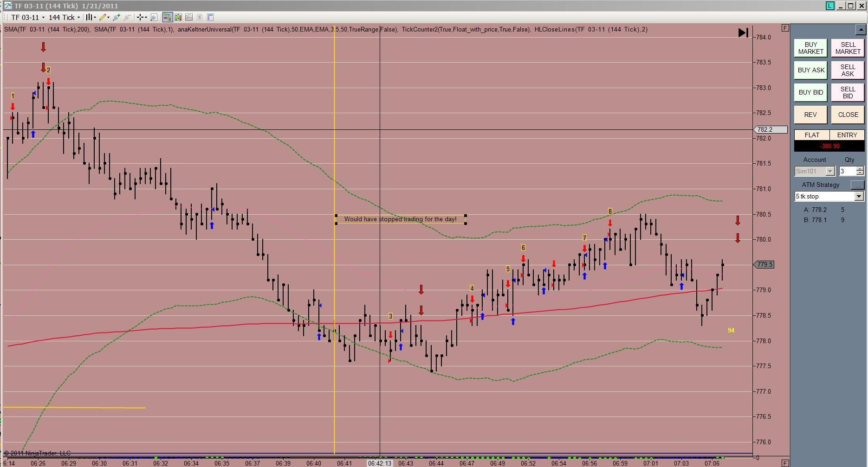The image size is (868, 467).
Task: Decrease Qty with the down stepper
Action: (x=860, y=173)
